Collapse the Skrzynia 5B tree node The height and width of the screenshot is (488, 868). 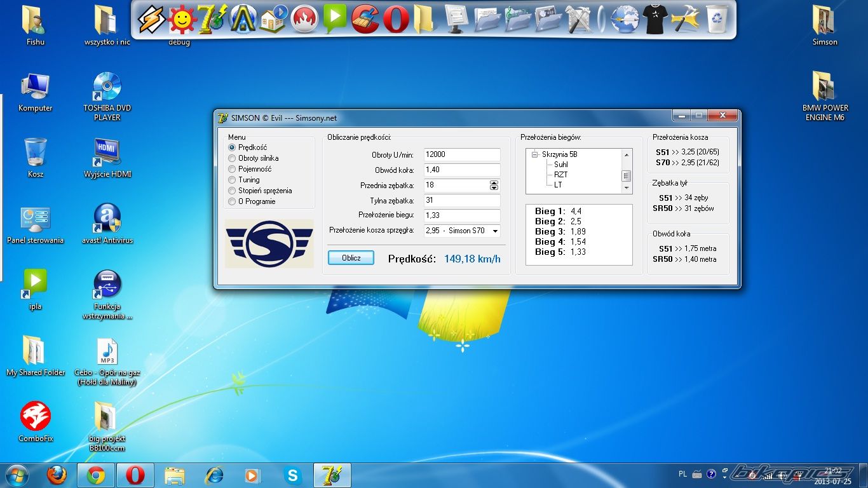coord(535,154)
